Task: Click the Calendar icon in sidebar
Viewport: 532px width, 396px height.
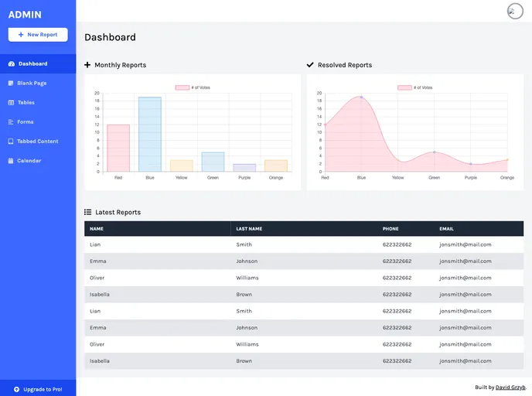Action: click(x=11, y=161)
